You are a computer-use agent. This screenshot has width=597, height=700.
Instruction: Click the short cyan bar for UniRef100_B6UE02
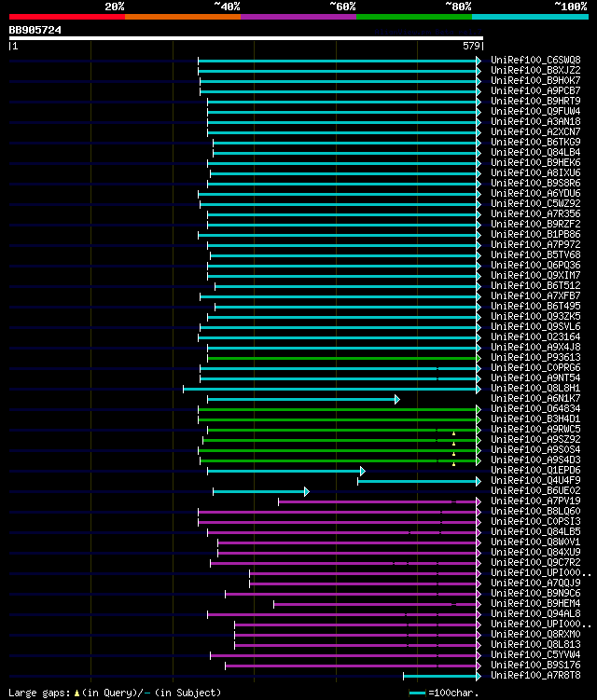click(x=261, y=491)
